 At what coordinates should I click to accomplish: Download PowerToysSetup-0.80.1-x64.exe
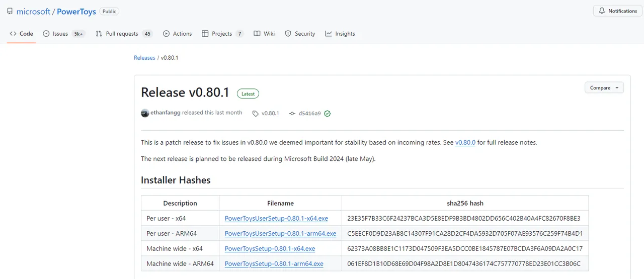[270, 249]
